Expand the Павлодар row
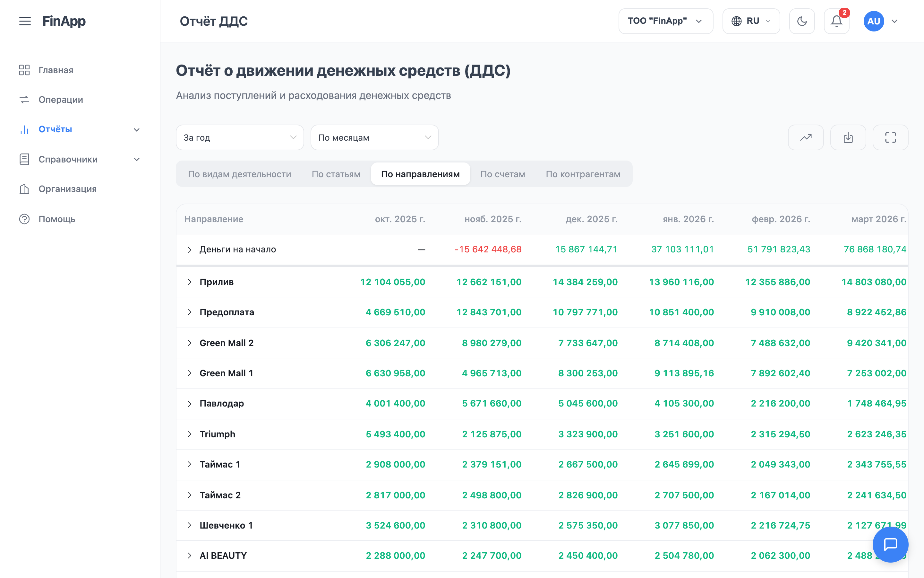 click(189, 404)
